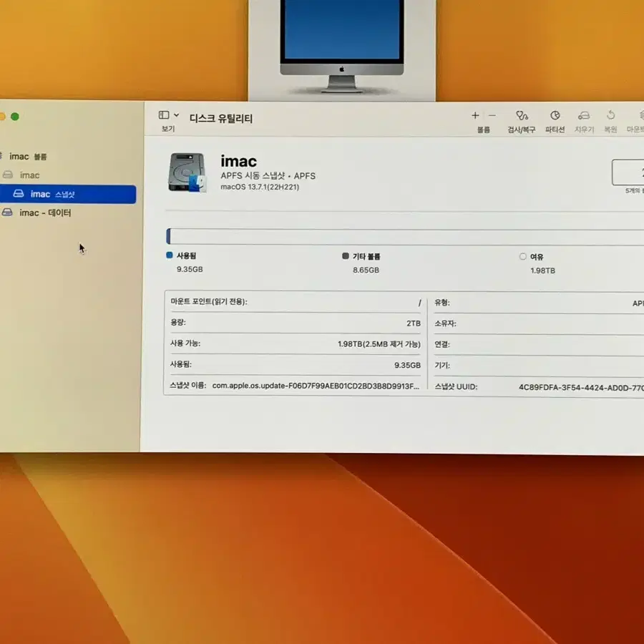Click the 1.98TB free space value under 여유
This screenshot has height=644, width=644.
pyautogui.click(x=543, y=270)
